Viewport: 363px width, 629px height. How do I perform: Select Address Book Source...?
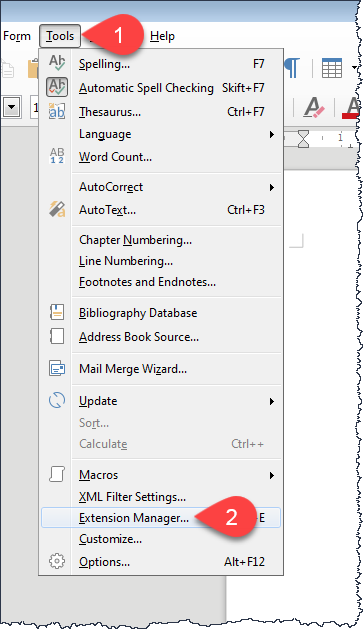(161, 337)
